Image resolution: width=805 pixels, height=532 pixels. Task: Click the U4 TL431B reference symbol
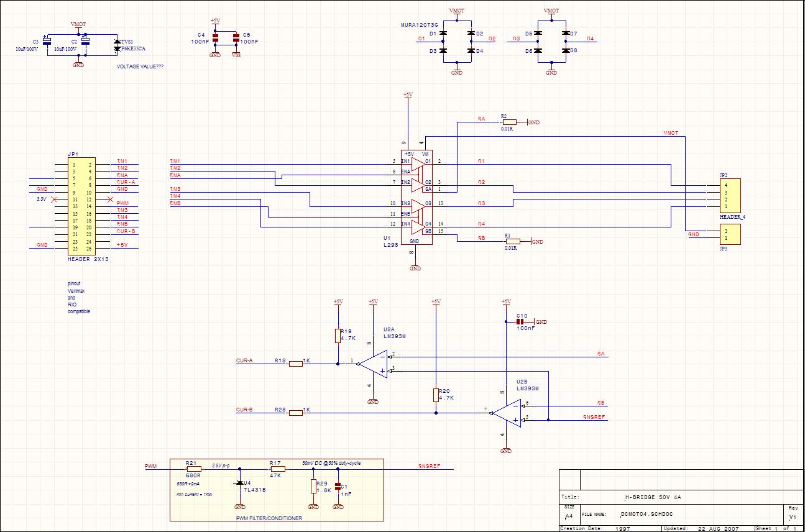click(x=241, y=483)
